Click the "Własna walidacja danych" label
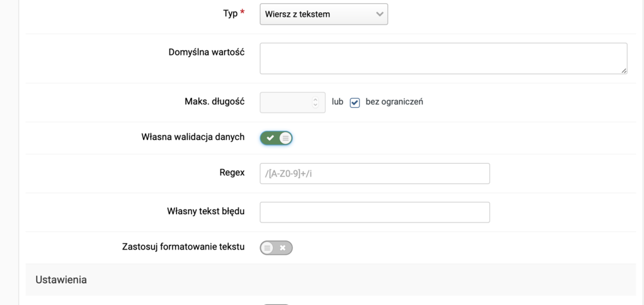The height and width of the screenshot is (305, 644). (x=193, y=137)
